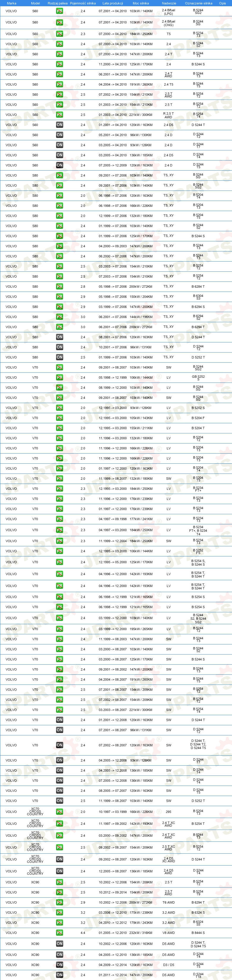
Task: Select petrol icon in S60 T5 184kW row
Action: pyautogui.click(x=60, y=34)
